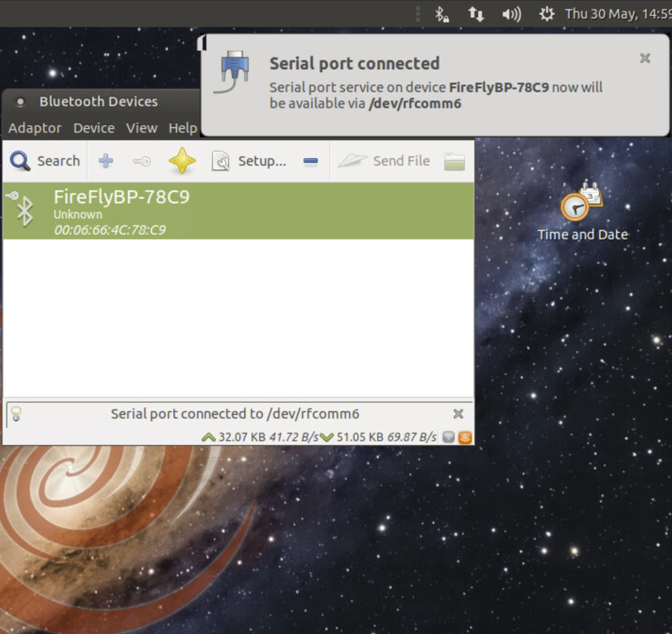Click the Bluetooth Devices window button
The width and height of the screenshot is (672, 634).
tap(20, 102)
